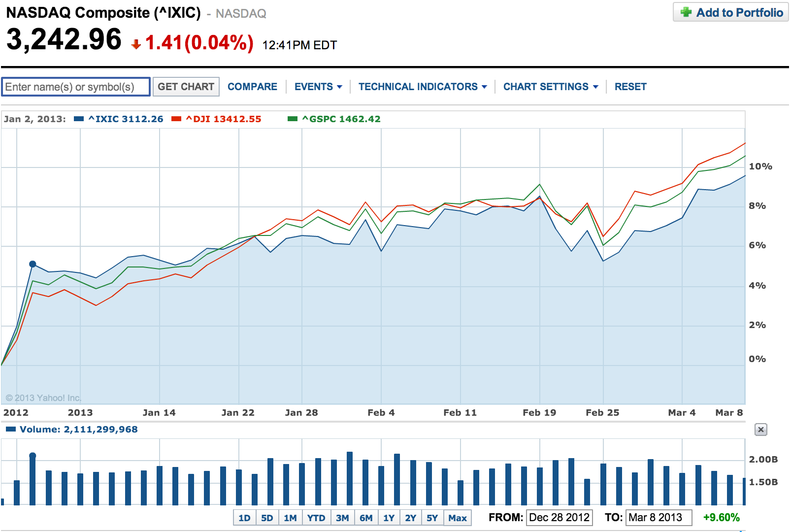Select the 1D time range tab
Screen dimensions: 791x532
click(244, 518)
